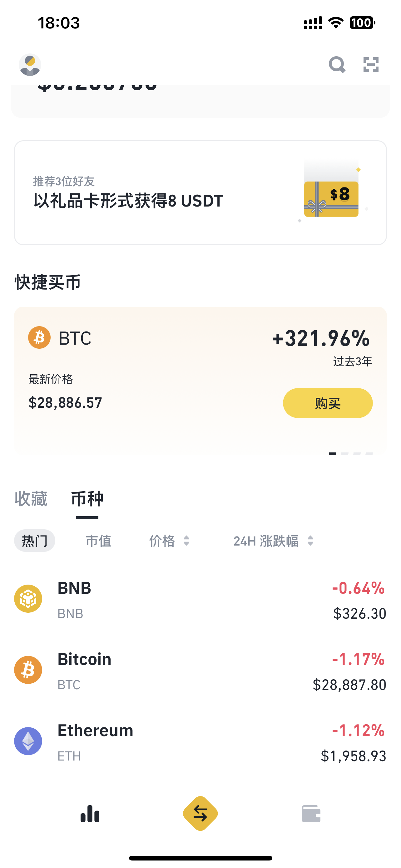The width and height of the screenshot is (401, 868).
Task: Open the wallet icon in bottom bar
Action: (311, 814)
